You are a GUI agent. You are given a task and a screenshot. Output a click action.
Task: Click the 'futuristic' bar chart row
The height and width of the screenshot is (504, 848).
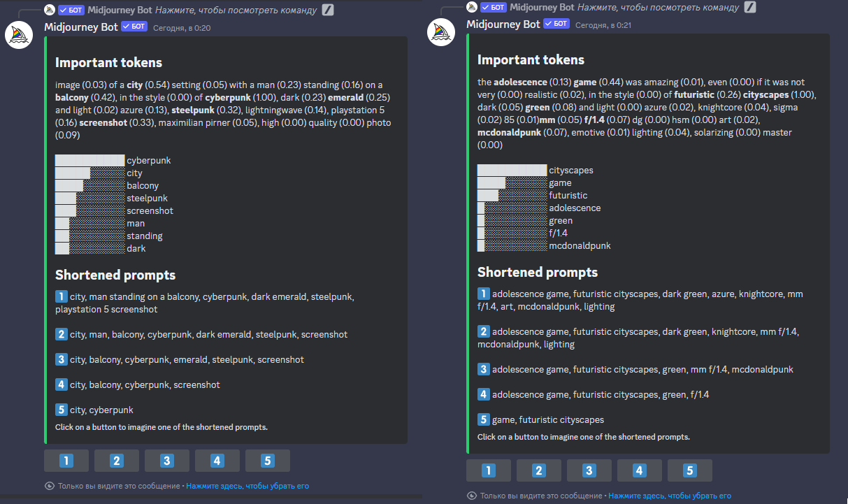pos(533,195)
